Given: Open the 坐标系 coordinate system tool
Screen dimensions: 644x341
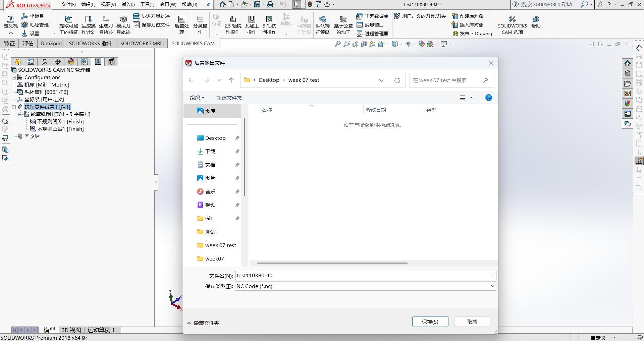Looking at the screenshot, I should [33, 16].
